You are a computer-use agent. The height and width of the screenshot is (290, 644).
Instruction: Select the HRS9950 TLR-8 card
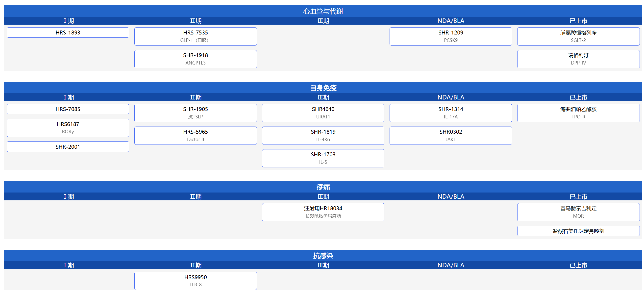(196, 281)
